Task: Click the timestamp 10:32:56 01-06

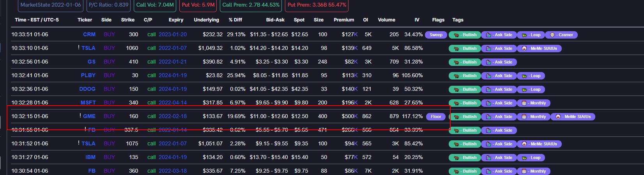Action: click(x=30, y=62)
